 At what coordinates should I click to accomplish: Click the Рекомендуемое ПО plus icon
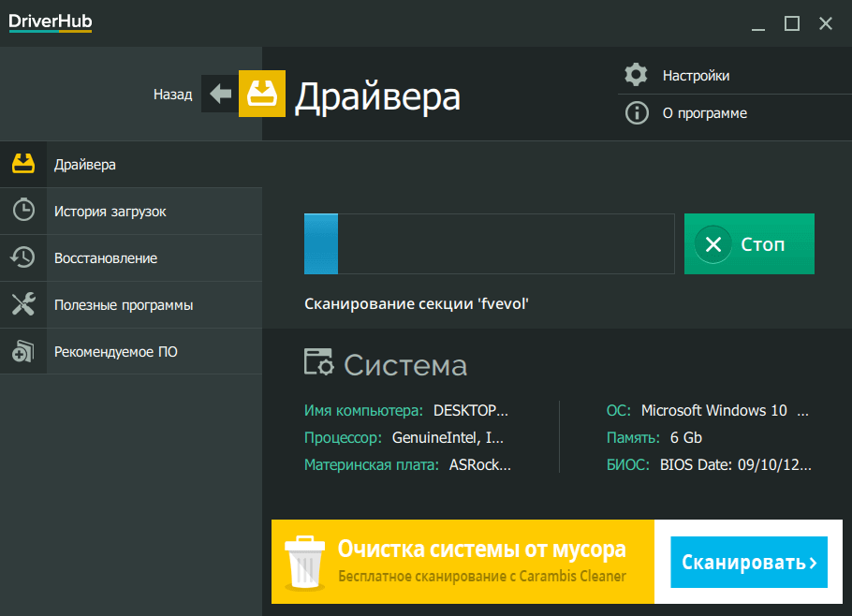22,351
